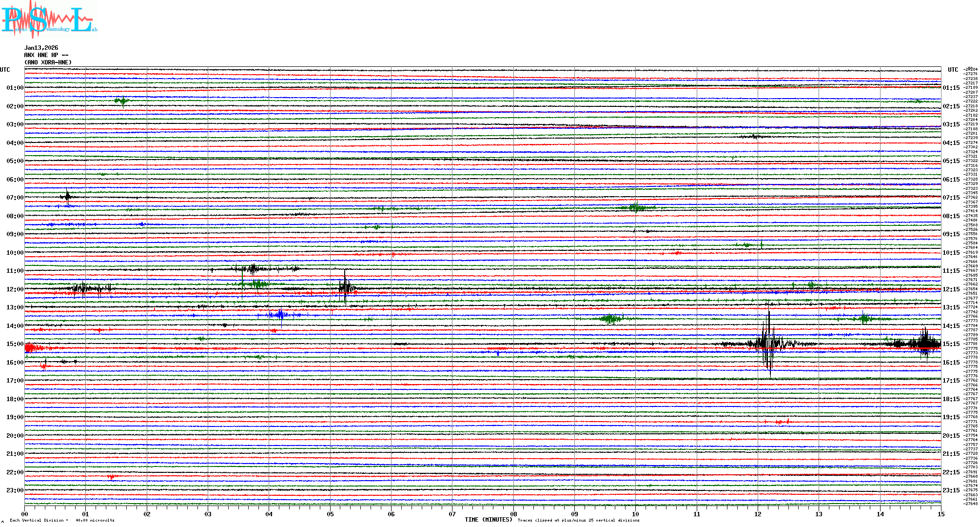980x527 pixels.
Task: Click the left UTC axis header
Action: [5, 70]
